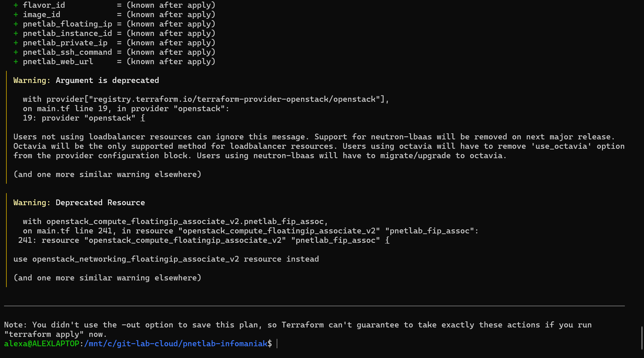Click the openstack_networking_floatingip_associate_v2 suggestion text

pyautogui.click(x=136, y=259)
